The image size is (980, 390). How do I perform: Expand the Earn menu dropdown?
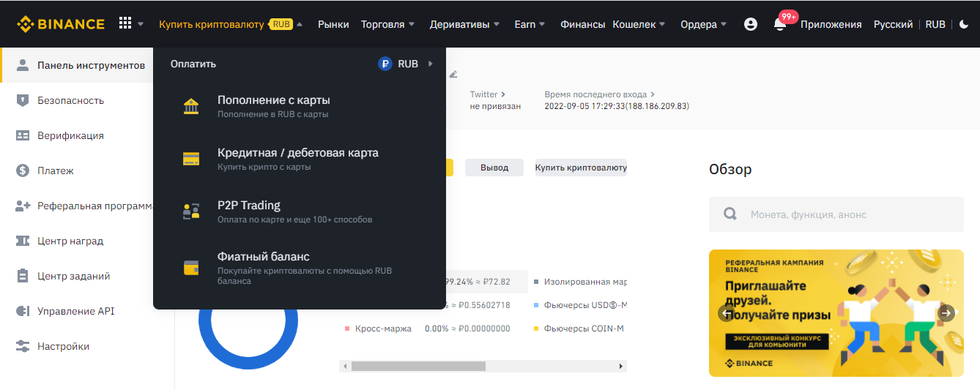(542, 24)
